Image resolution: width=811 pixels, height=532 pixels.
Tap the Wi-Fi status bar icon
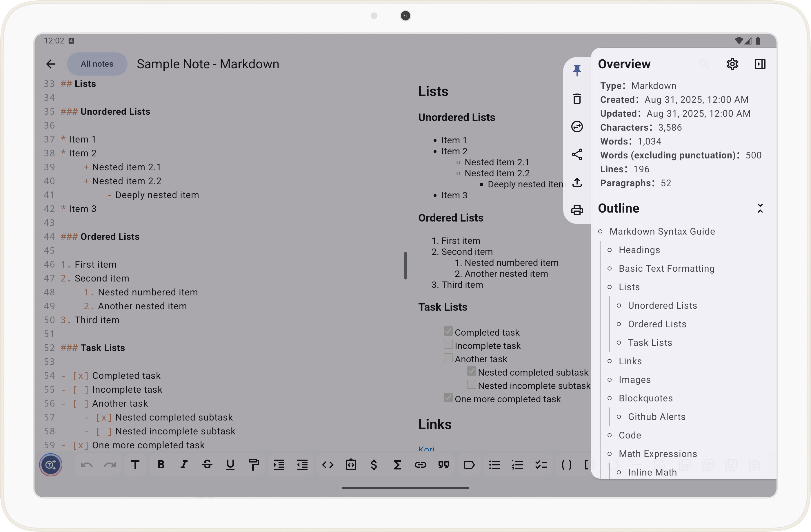[x=739, y=41]
